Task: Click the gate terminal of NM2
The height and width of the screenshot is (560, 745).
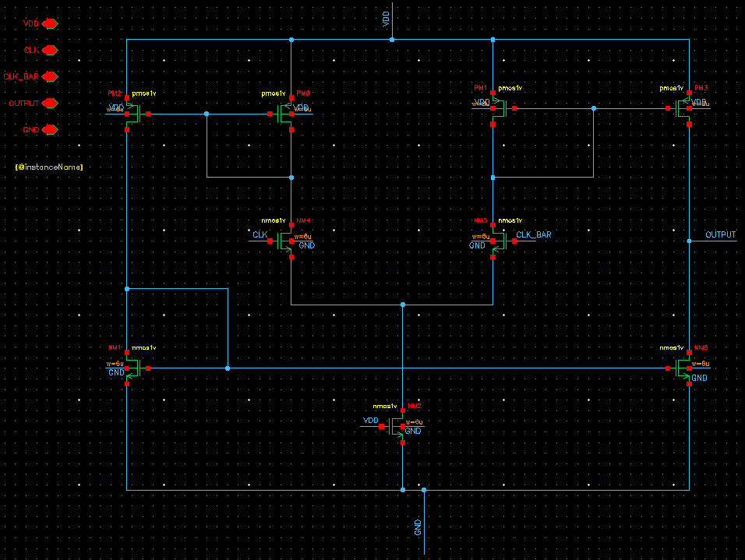Action: click(x=382, y=427)
